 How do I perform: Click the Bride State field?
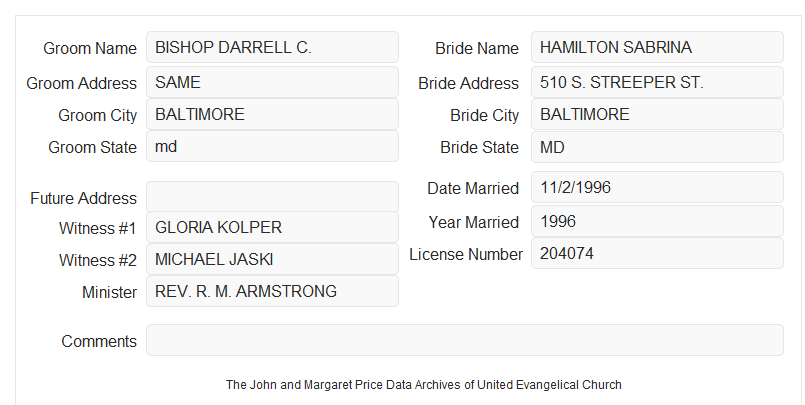657,147
